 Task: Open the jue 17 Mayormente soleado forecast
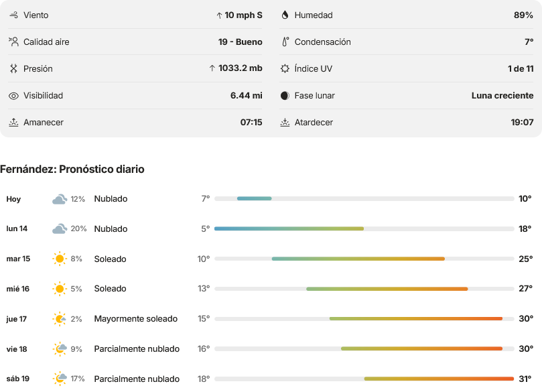(x=269, y=319)
